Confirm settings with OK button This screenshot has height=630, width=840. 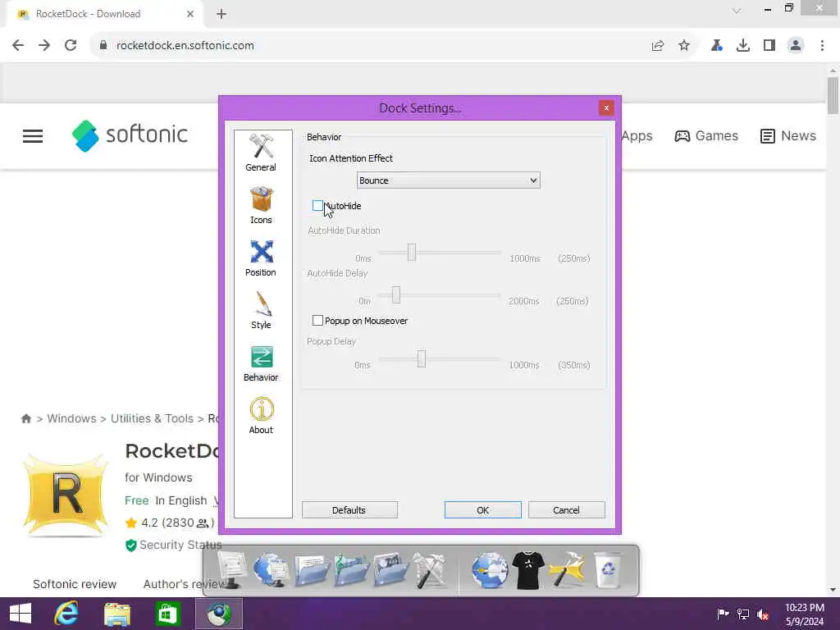coord(482,510)
